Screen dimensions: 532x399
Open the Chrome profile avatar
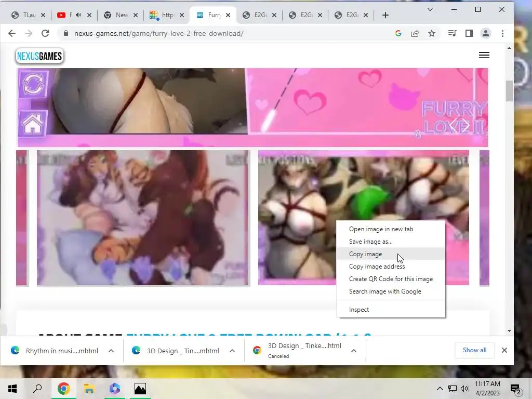coord(486,33)
